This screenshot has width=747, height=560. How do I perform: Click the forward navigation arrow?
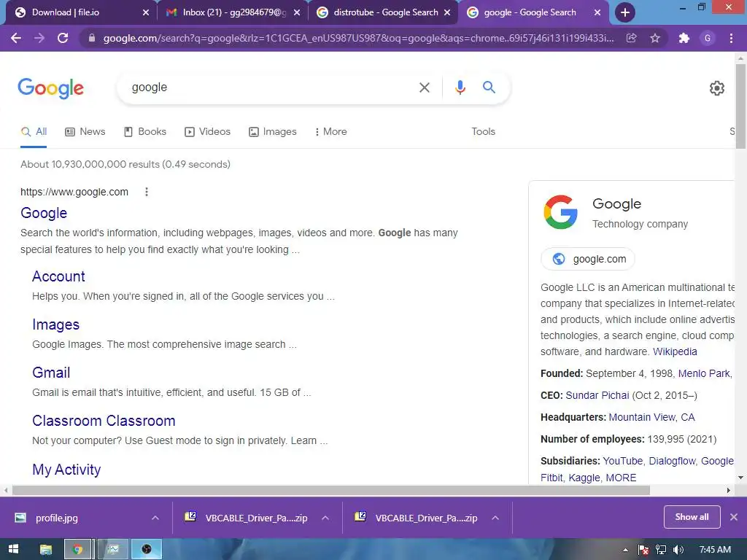point(39,38)
